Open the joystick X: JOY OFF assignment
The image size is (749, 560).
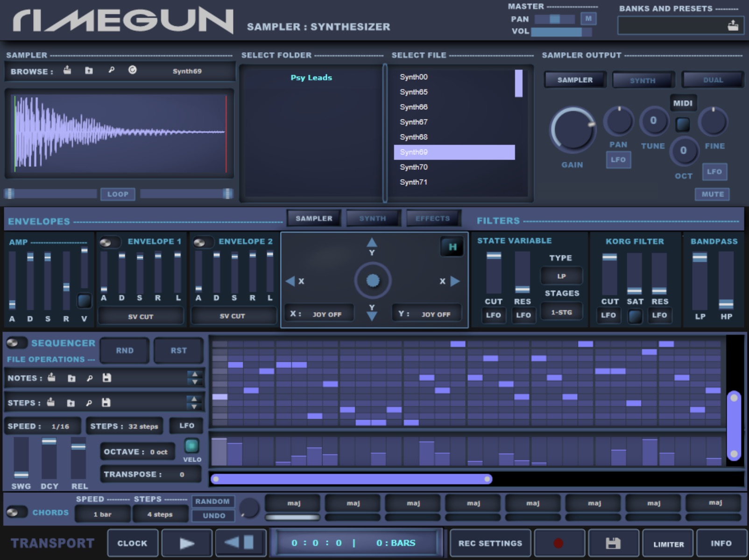point(319,314)
